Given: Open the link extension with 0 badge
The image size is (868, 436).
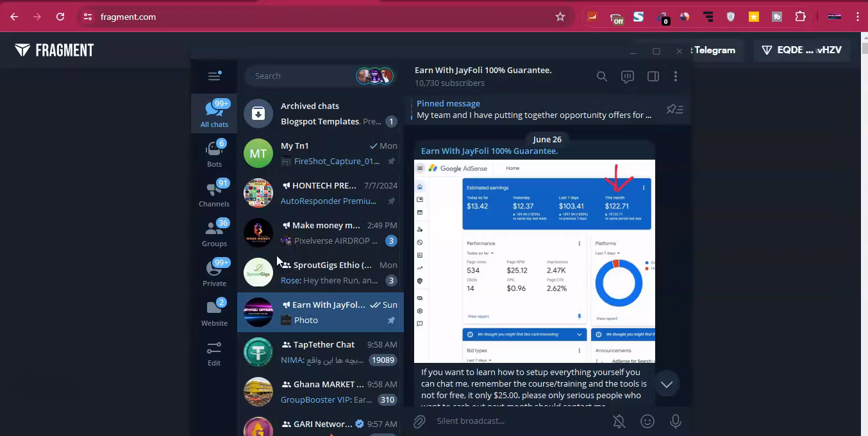Looking at the screenshot, I should tap(663, 18).
